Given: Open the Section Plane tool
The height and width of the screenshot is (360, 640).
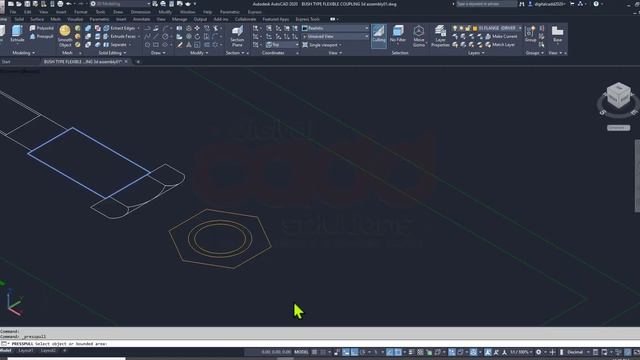Looking at the screenshot, I should pos(237,36).
